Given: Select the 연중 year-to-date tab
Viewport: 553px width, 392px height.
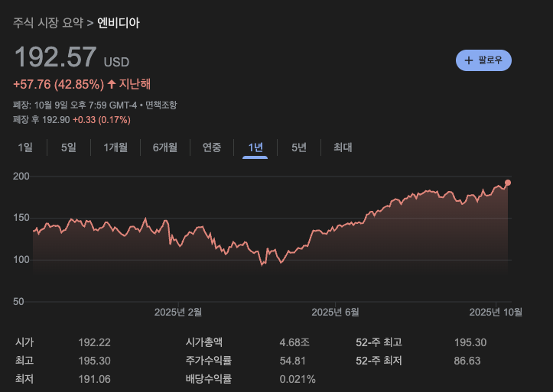Looking at the screenshot, I should pos(212,147).
